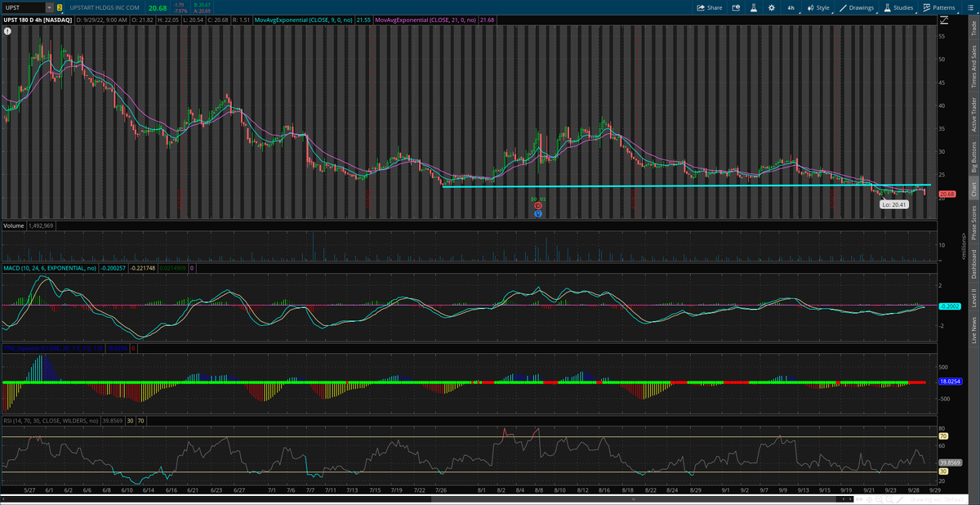Open the symbol selector dropdown arrow
Viewport: 980px width, 505px height.
coord(49,7)
